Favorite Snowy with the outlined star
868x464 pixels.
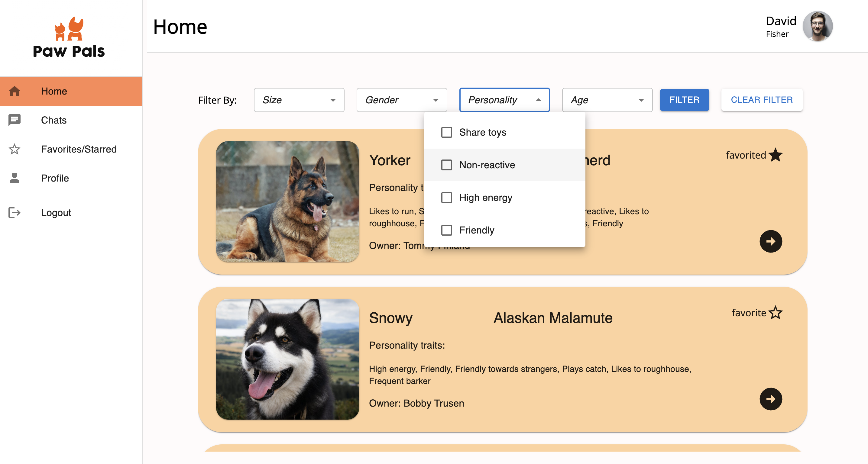click(776, 312)
